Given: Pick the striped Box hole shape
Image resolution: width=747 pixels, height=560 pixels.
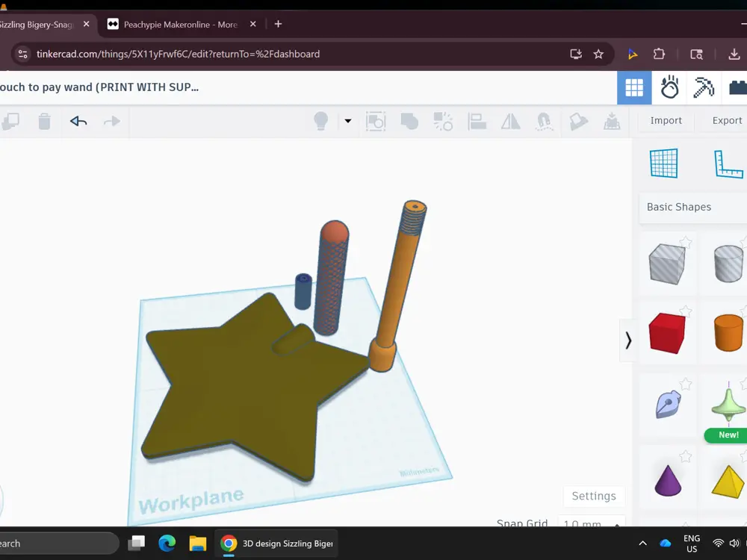Looking at the screenshot, I should tap(666, 264).
